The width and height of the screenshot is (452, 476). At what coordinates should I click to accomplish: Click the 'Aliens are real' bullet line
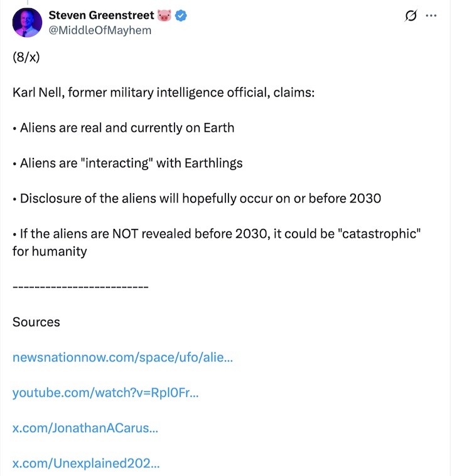(x=124, y=128)
